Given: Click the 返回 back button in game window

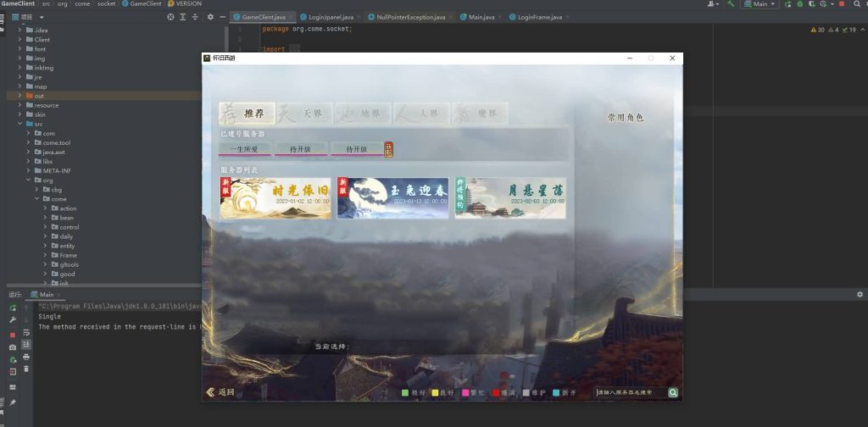Looking at the screenshot, I should 220,392.
